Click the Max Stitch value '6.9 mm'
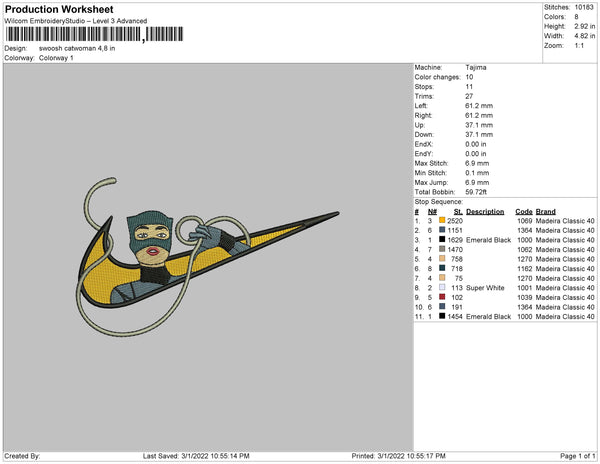 [x=477, y=163]
